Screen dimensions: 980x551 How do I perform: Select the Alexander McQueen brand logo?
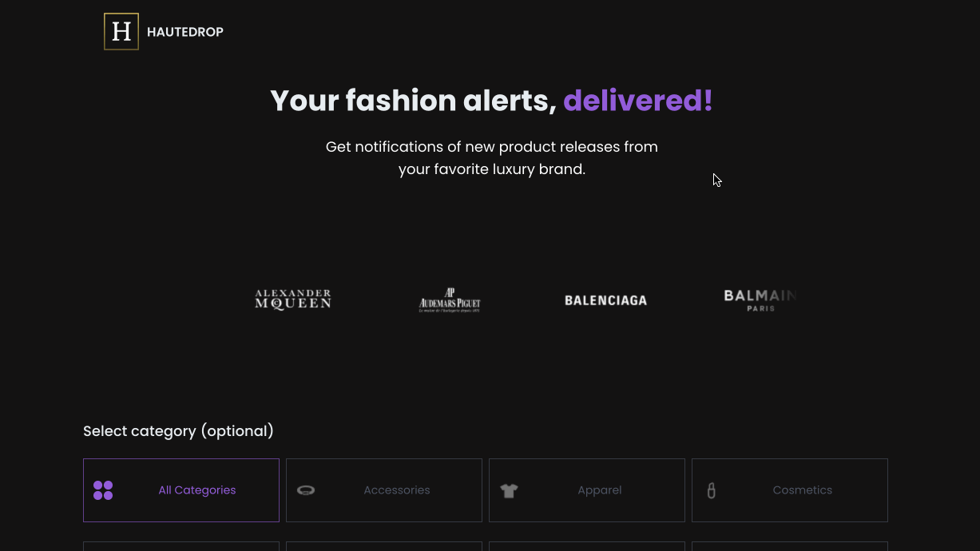293,299
